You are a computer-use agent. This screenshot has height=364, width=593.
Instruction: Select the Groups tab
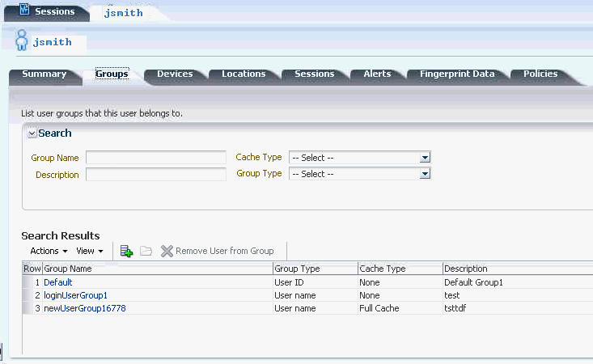coord(112,74)
